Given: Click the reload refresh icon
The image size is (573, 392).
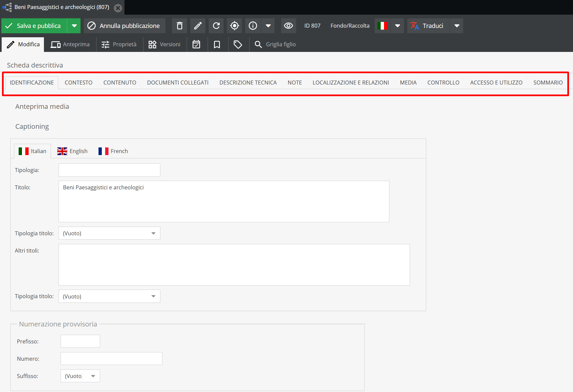Looking at the screenshot, I should point(216,26).
